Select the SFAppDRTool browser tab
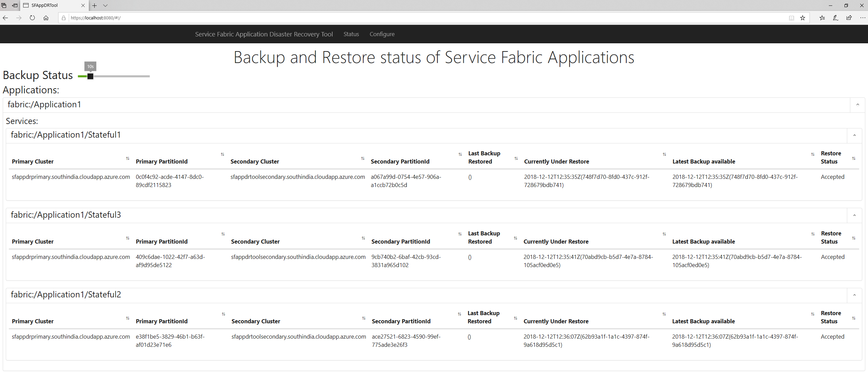The height and width of the screenshot is (387, 868). [54, 5]
